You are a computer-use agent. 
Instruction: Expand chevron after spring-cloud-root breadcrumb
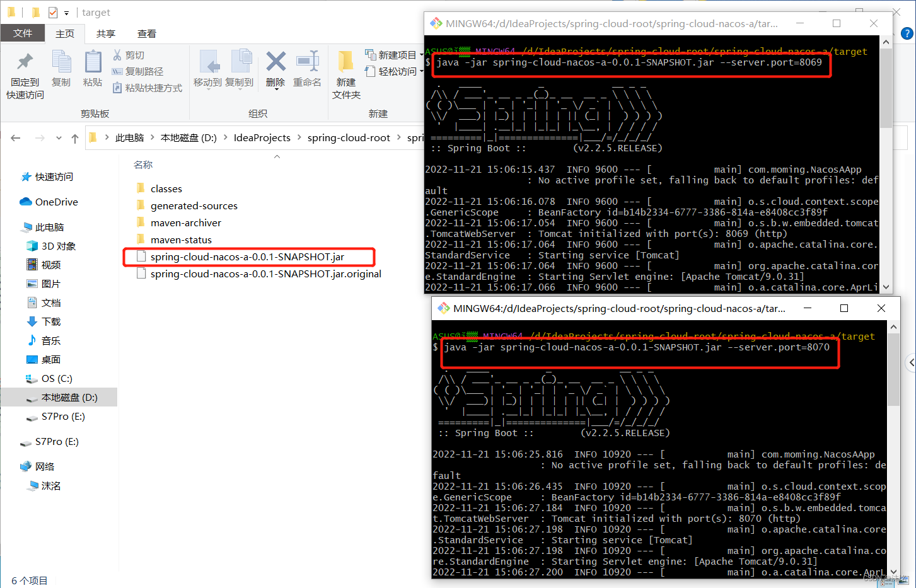[398, 137]
